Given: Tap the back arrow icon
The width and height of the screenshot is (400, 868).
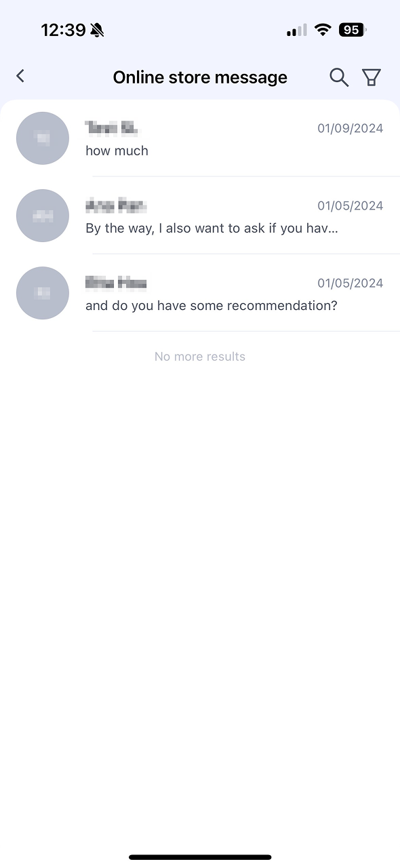Looking at the screenshot, I should 20,76.
